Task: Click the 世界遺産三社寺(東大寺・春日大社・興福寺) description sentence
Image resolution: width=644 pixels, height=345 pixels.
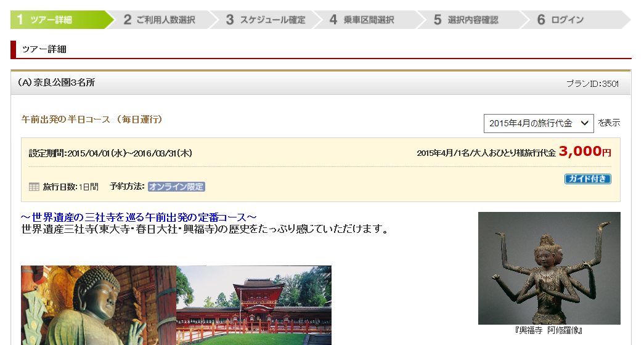Action: (x=205, y=229)
